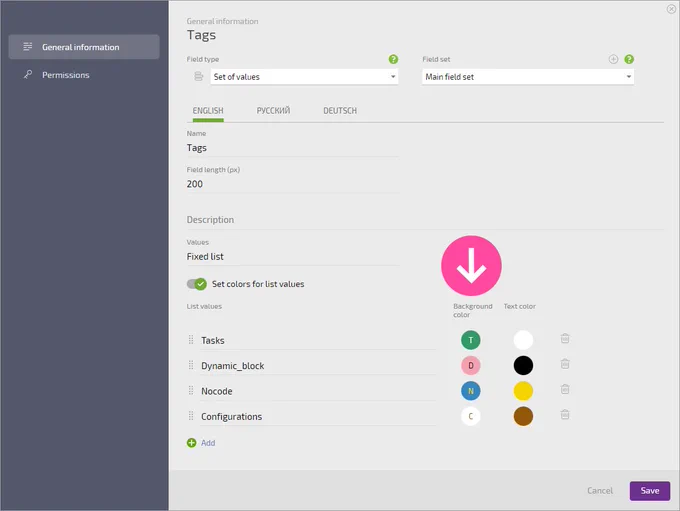Image resolution: width=680 pixels, height=511 pixels.
Task: Grab the drag handle for Configurations row
Action: click(191, 416)
